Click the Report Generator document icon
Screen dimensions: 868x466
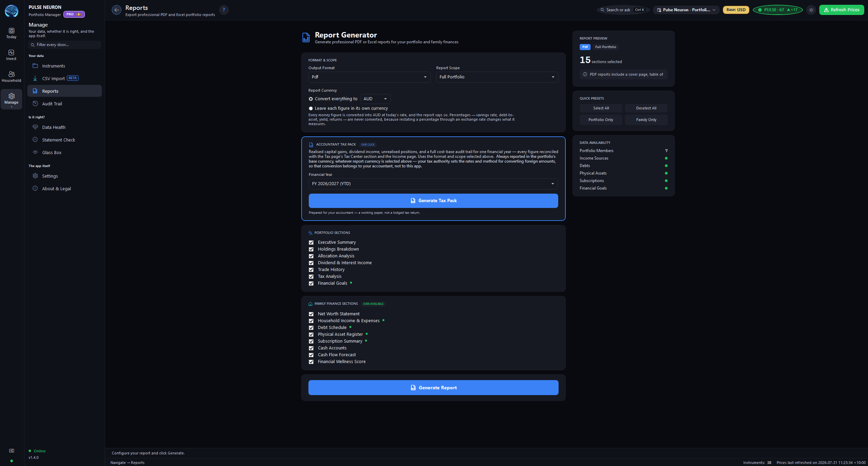coord(306,37)
